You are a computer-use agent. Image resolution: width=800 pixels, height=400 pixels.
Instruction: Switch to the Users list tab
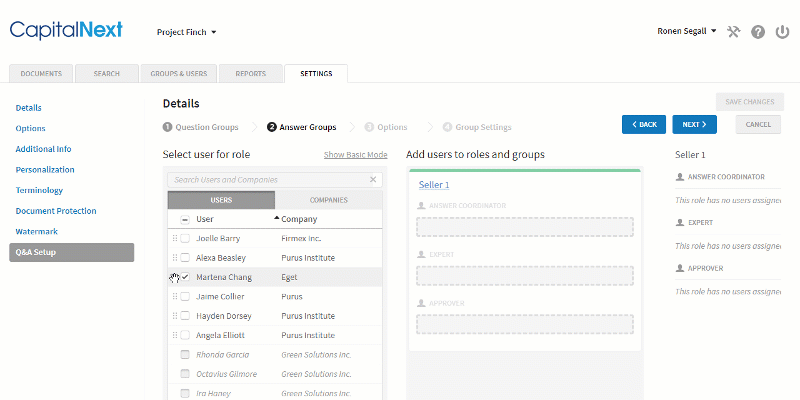click(221, 200)
